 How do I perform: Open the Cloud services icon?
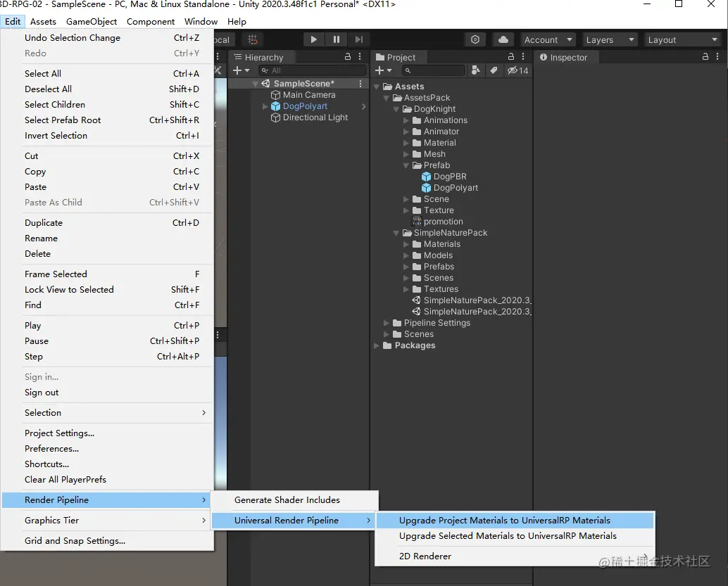click(x=503, y=39)
